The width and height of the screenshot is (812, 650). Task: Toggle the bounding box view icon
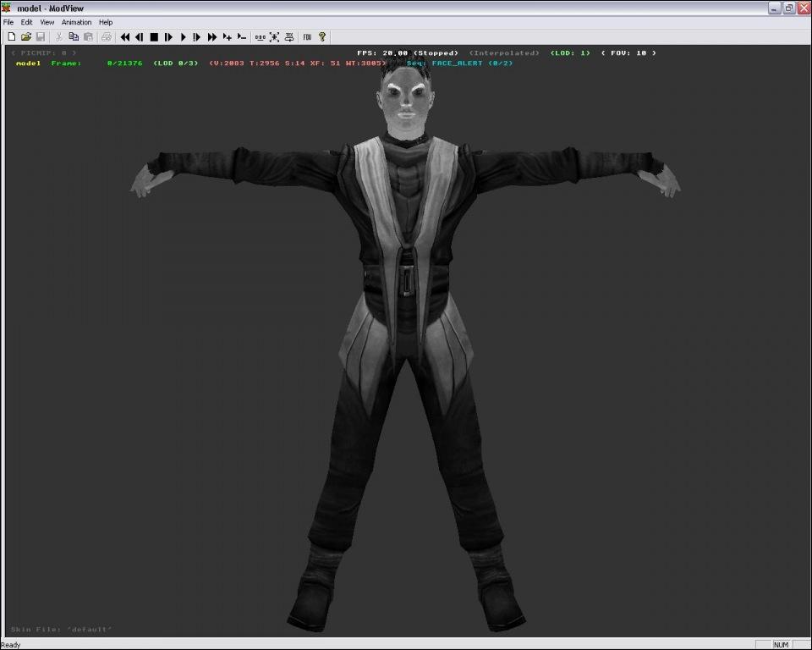(274, 37)
